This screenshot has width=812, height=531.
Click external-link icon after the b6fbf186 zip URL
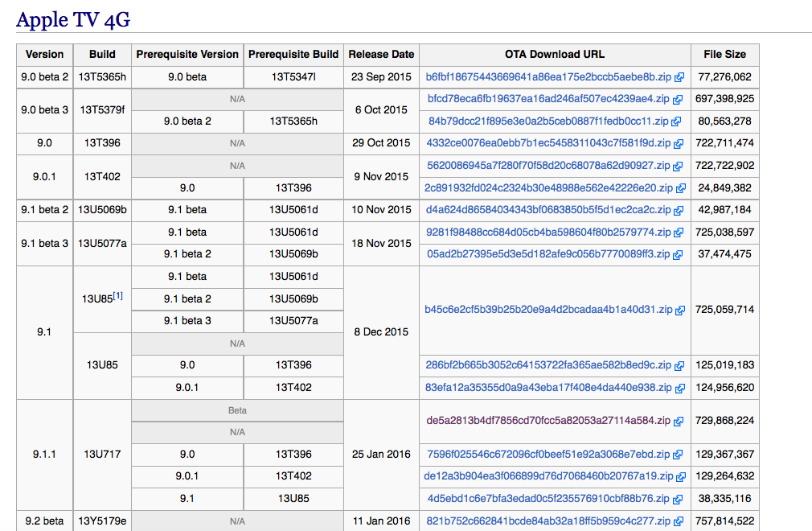point(679,77)
